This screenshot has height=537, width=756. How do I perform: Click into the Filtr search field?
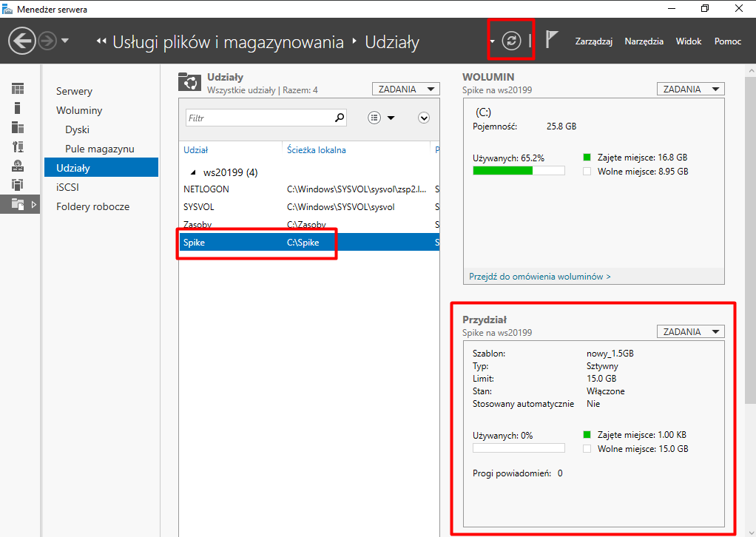point(259,118)
